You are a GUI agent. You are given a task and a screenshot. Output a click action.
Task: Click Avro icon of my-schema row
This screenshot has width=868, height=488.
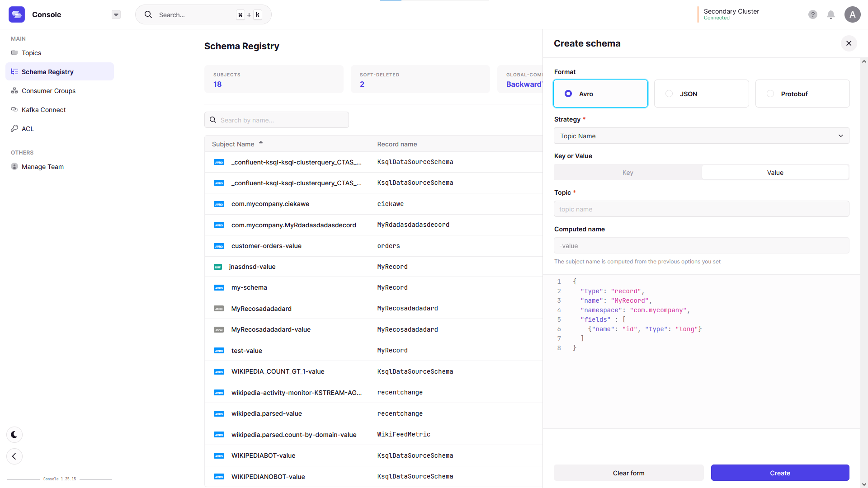(x=219, y=288)
